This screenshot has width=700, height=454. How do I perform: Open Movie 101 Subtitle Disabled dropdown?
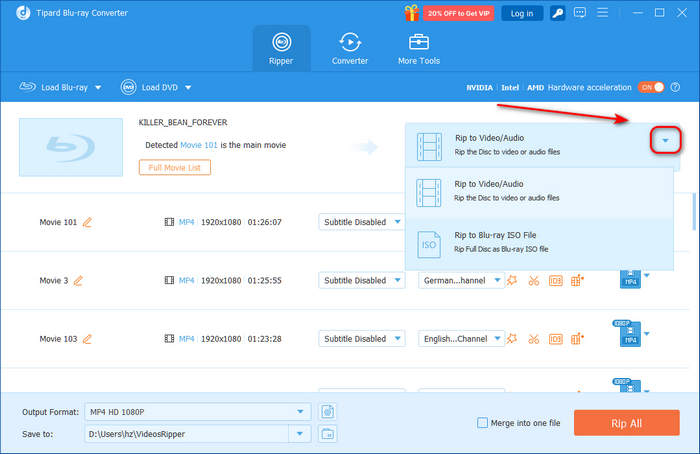click(361, 222)
